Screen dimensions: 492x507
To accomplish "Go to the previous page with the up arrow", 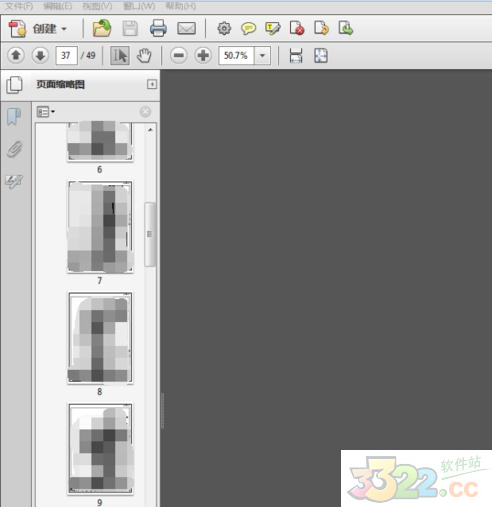I will click(x=16, y=55).
